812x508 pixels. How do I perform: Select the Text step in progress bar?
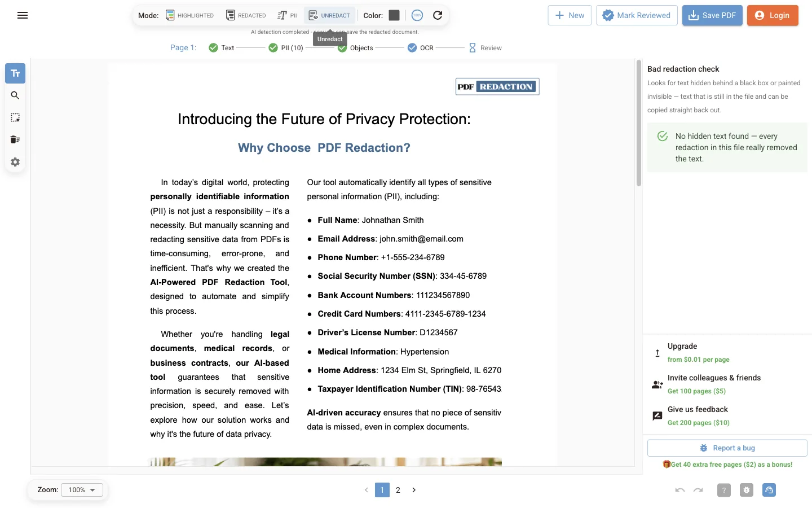[x=221, y=48]
